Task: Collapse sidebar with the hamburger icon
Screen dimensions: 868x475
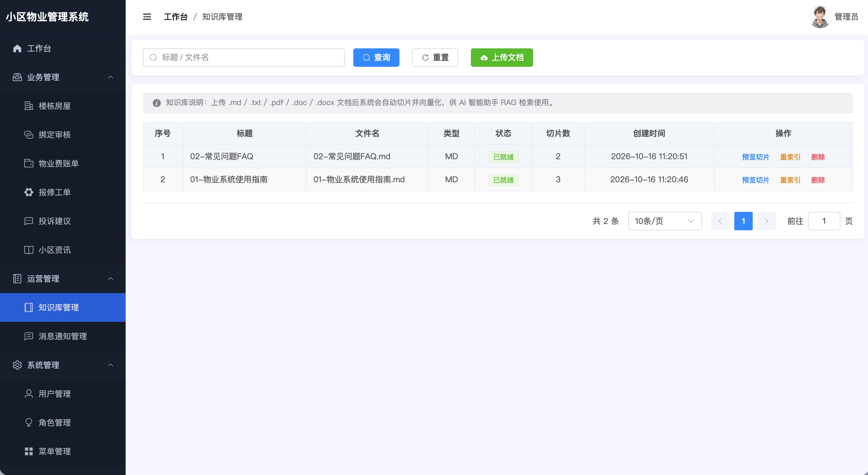Action: tap(147, 17)
